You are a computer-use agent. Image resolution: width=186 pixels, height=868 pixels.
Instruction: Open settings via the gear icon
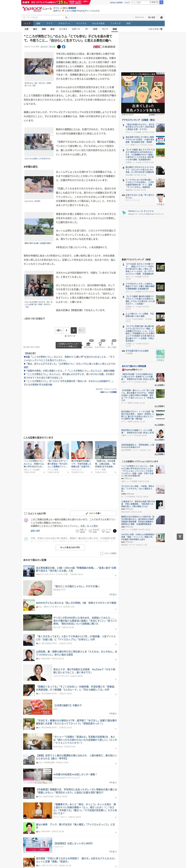161,17
